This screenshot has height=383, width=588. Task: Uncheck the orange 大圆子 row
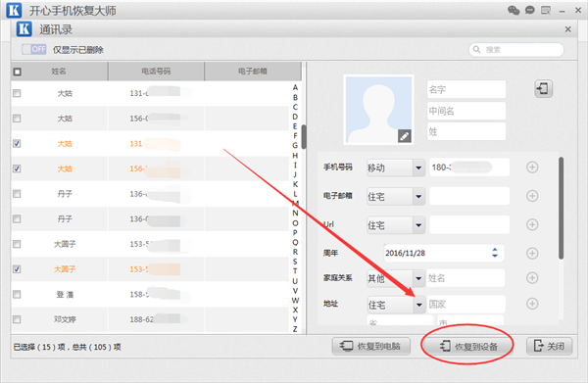(17, 269)
